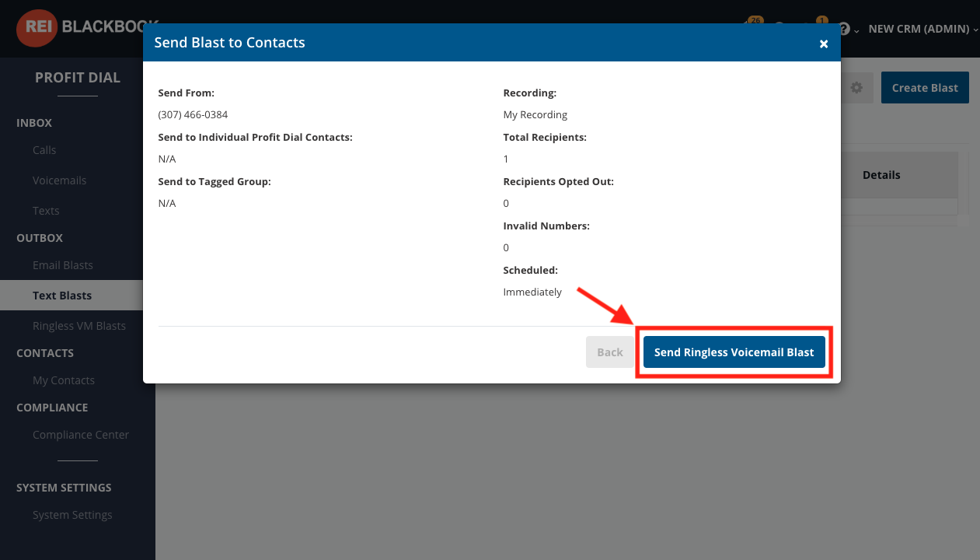Close the Send Blast to Contacts dialog
Screen dimensions: 980x560
[824, 44]
